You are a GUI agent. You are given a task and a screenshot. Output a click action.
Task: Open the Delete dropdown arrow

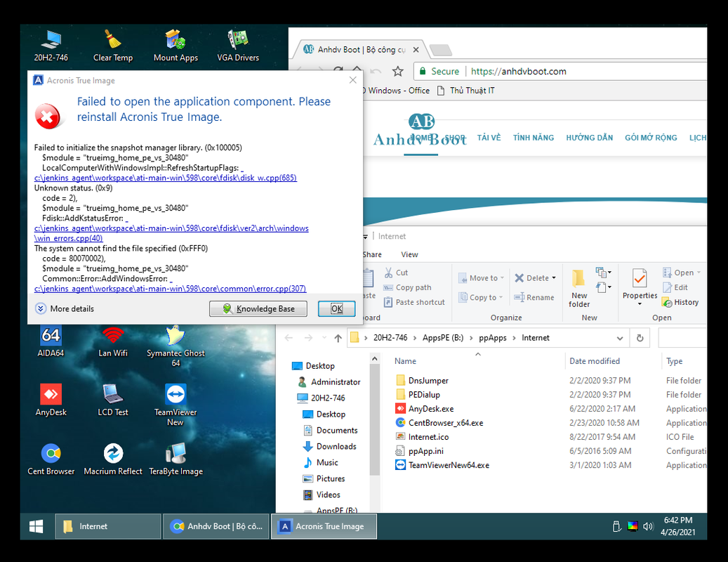pos(554,277)
